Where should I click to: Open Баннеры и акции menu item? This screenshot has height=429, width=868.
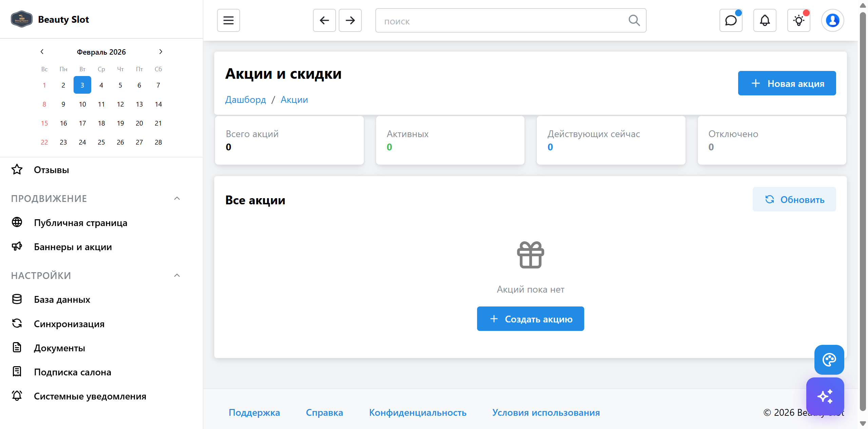[x=73, y=247]
